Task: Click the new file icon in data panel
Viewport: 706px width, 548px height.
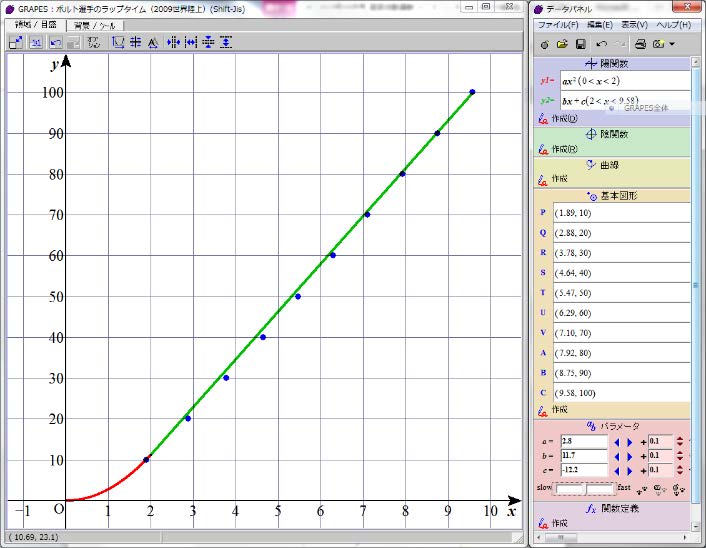Action: (544, 44)
